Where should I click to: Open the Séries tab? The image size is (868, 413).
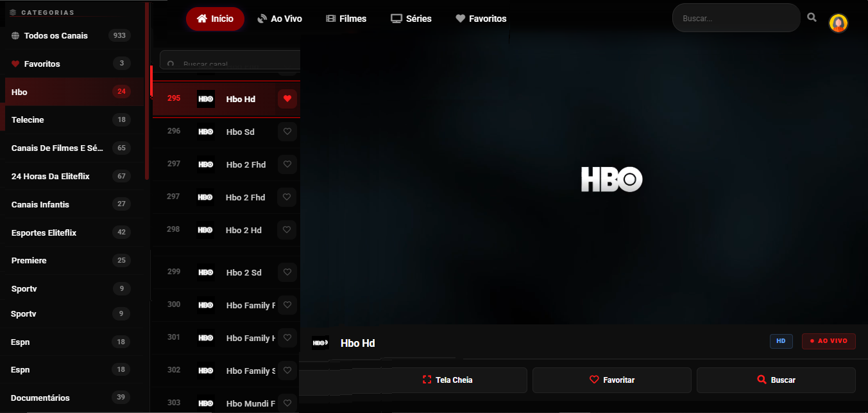coord(411,19)
